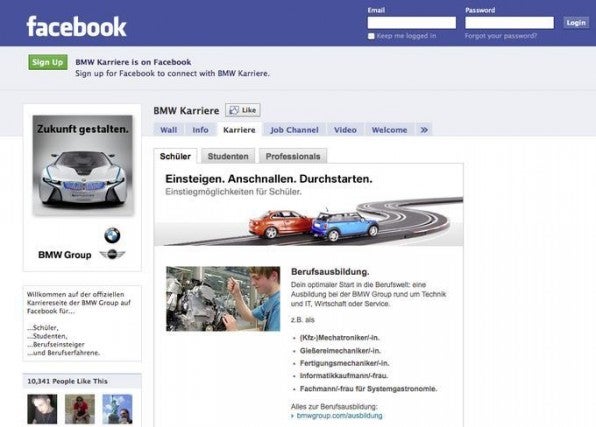Click BMW Group label under profile picture
The image size is (596, 427).
tap(65, 255)
